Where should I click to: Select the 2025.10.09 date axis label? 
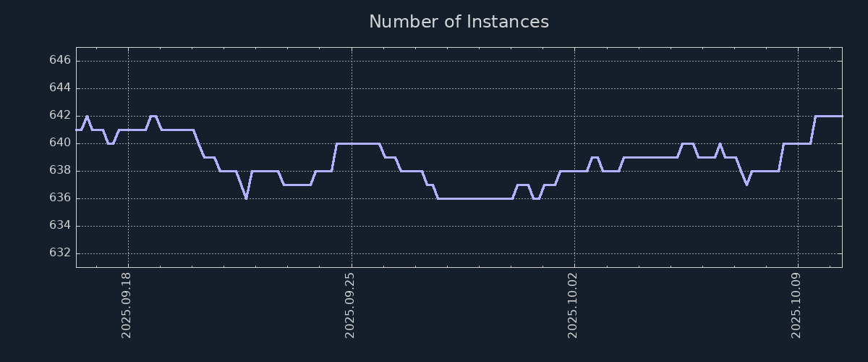[797, 305]
